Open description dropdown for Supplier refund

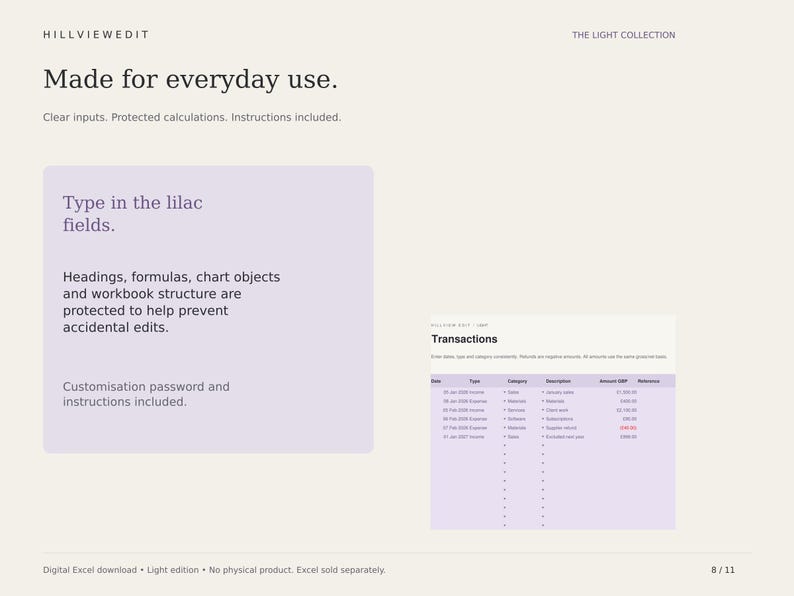pyautogui.click(x=543, y=428)
